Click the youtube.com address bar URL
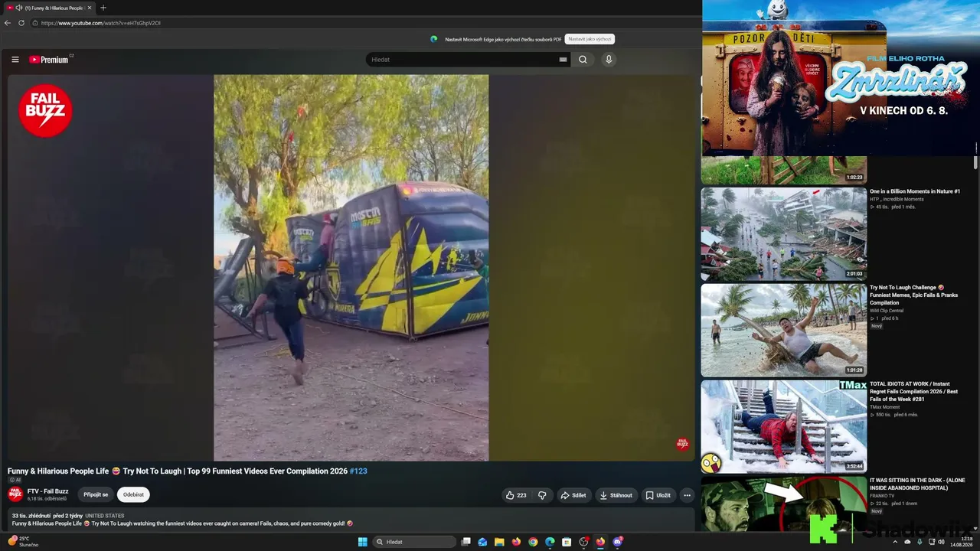Viewport: 980px width, 551px height. pos(101,23)
